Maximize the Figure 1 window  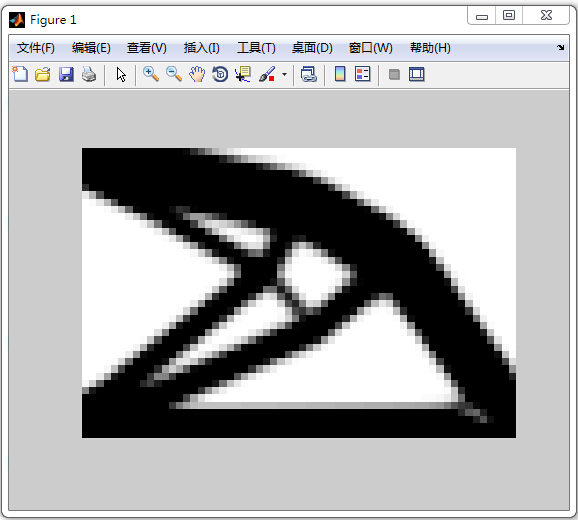pyautogui.click(x=509, y=15)
